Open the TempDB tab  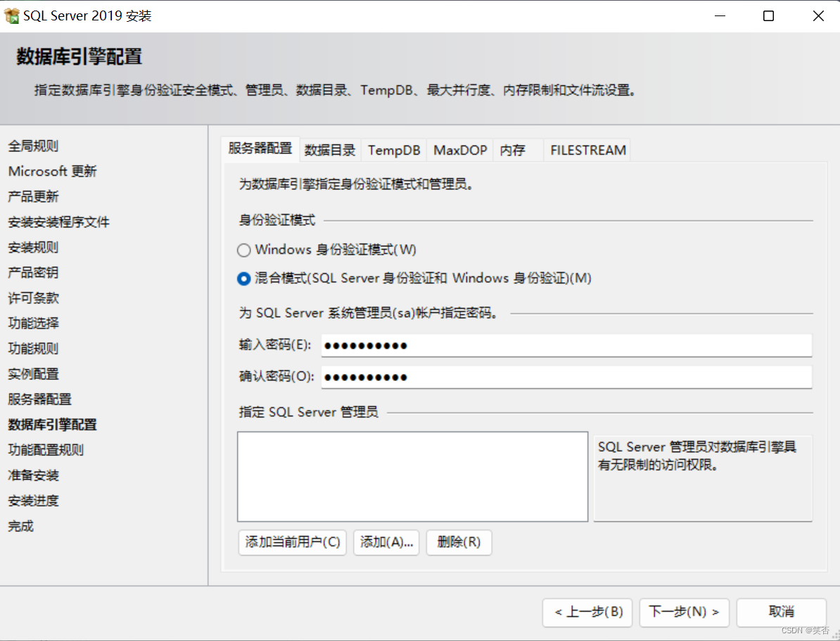click(394, 150)
